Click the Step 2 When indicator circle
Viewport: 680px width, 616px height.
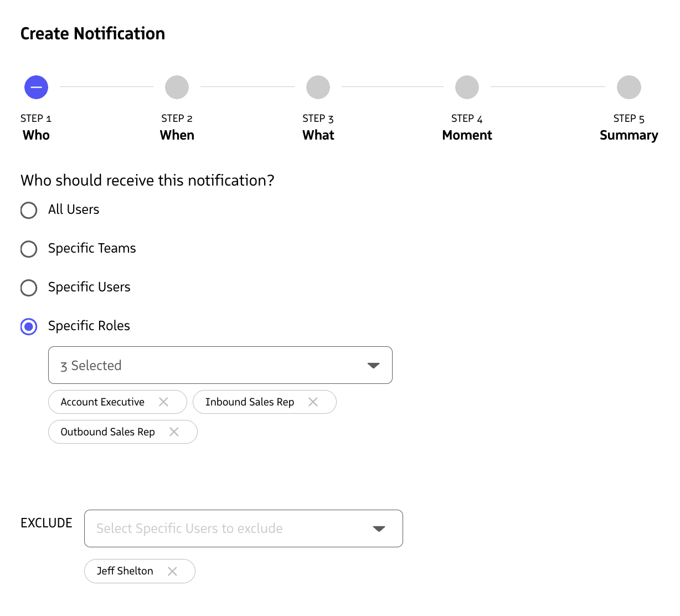177,87
